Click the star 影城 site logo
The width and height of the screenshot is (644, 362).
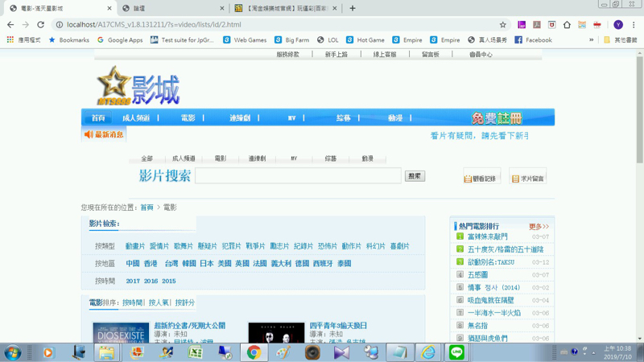(x=138, y=85)
